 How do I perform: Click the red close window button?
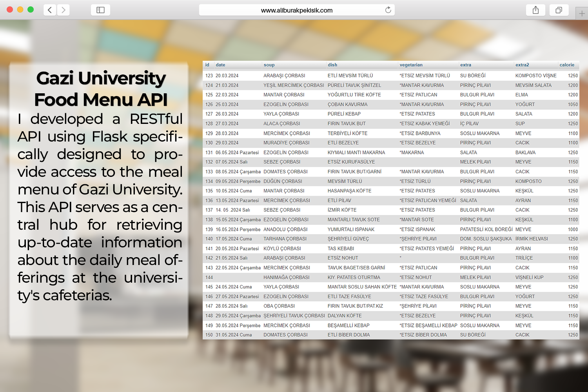pyautogui.click(x=10, y=9)
